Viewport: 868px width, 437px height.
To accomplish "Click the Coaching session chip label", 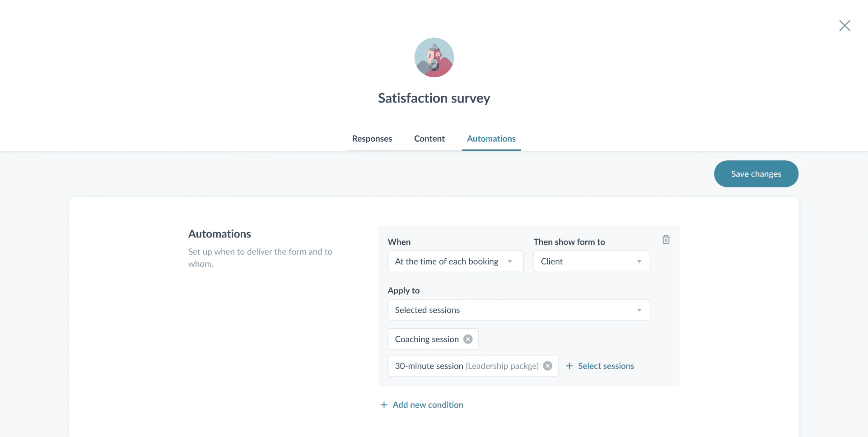I will click(x=427, y=339).
